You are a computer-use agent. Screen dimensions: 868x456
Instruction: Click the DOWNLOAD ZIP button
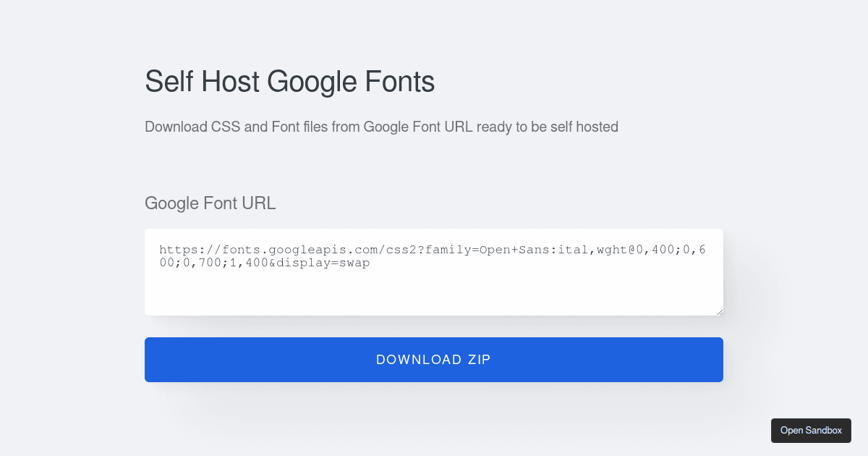pyautogui.click(x=433, y=359)
